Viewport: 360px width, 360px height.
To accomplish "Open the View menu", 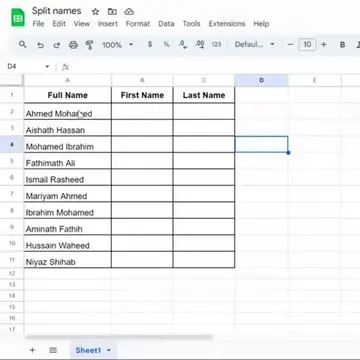I will tap(82, 24).
